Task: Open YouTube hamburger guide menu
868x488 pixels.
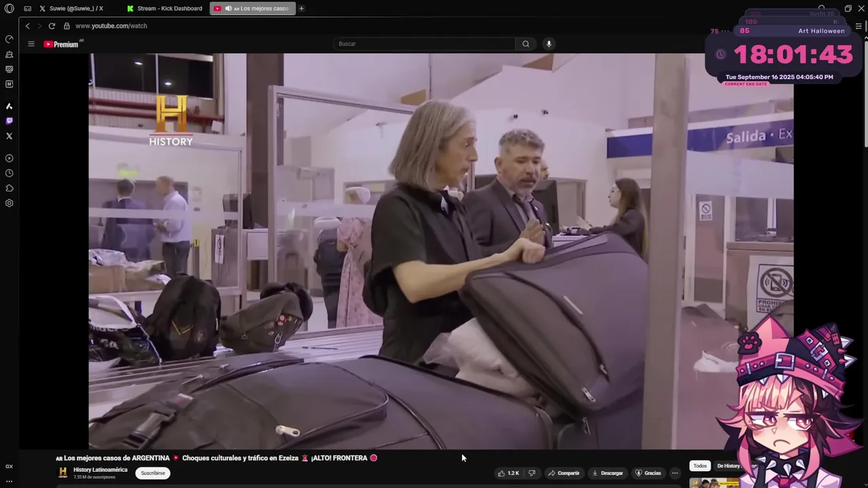Action: (31, 44)
